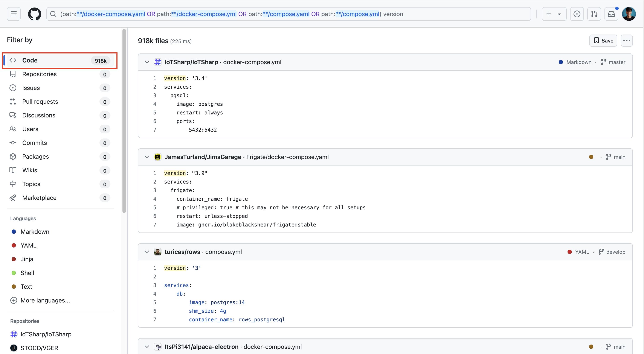The width and height of the screenshot is (644, 354).
Task: Open the create new dropdown arrow
Action: [x=560, y=14]
